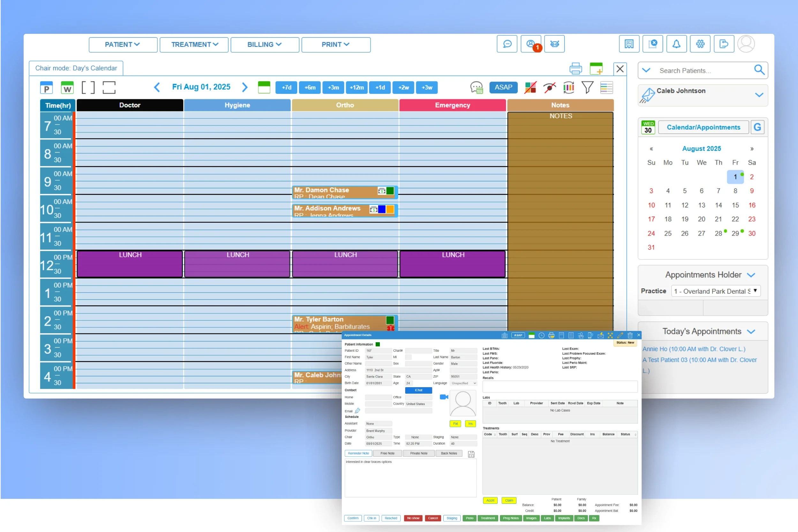The width and height of the screenshot is (798, 532).
Task: Switch to the Private Note tab
Action: pos(418,453)
